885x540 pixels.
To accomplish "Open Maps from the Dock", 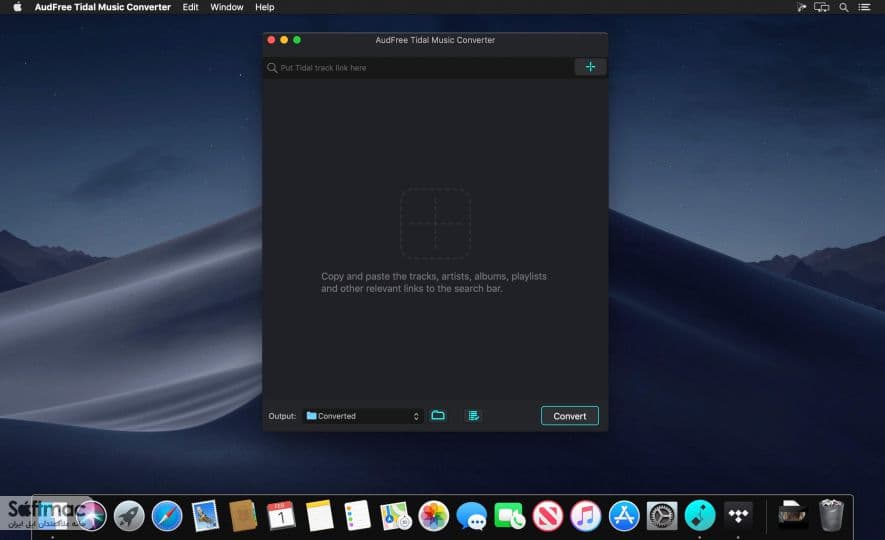I will (395, 515).
